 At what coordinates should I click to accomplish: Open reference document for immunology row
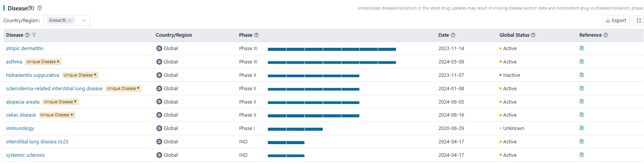click(581, 128)
